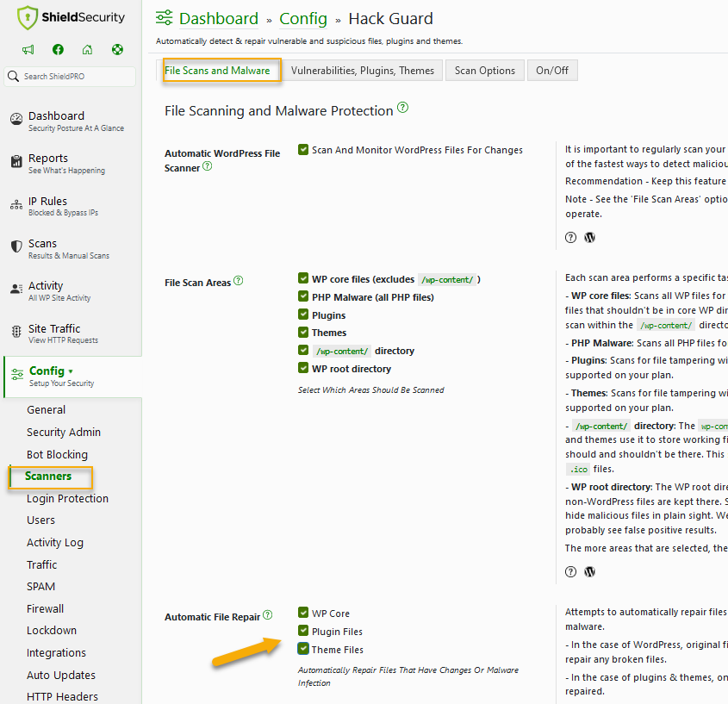Collapse the Config menu arrow

pos(71,371)
